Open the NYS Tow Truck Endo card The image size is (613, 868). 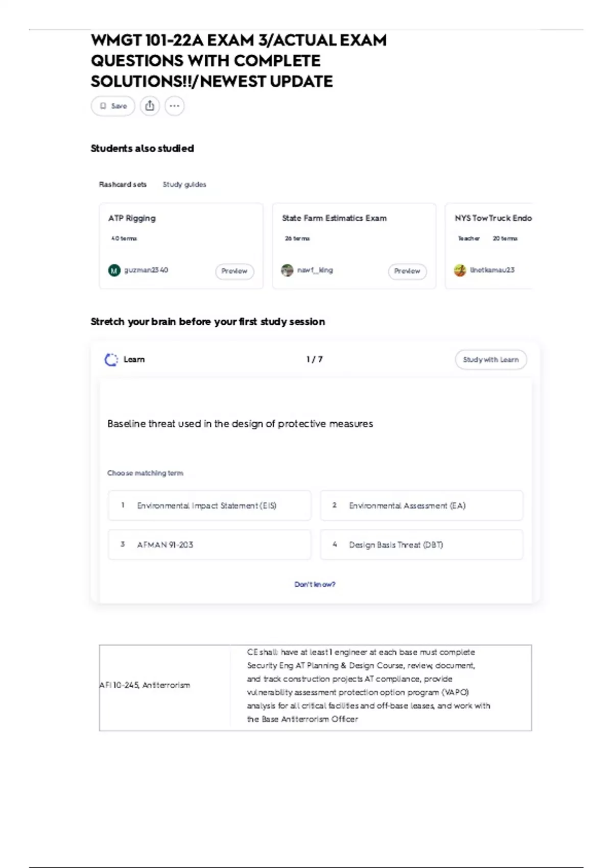click(x=493, y=219)
